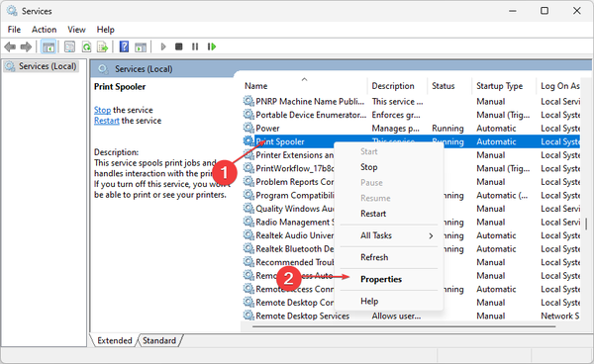Select the Remote Desktop Services row
This screenshot has height=364, width=594.
click(411, 316)
